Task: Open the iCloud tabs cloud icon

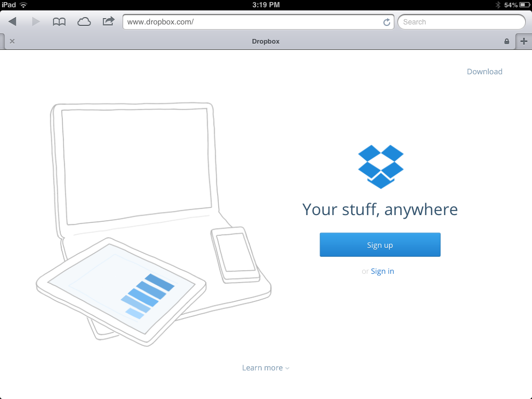Action: pyautogui.click(x=84, y=22)
